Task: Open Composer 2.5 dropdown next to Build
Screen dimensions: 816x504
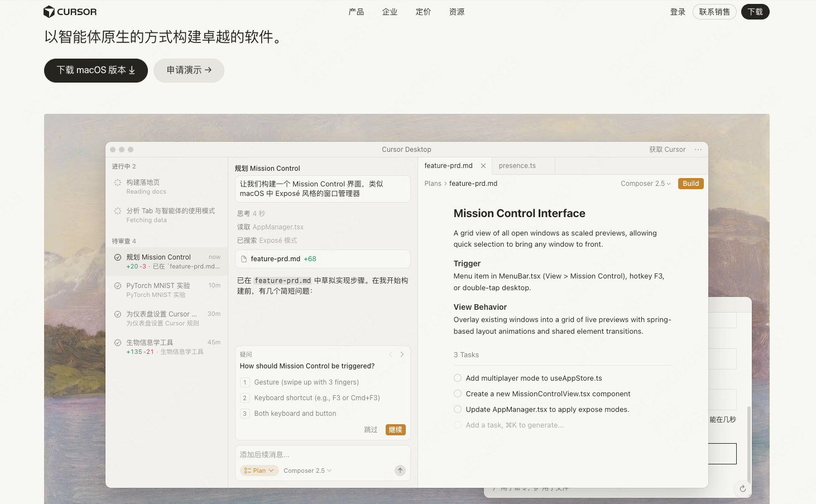Action: point(646,184)
